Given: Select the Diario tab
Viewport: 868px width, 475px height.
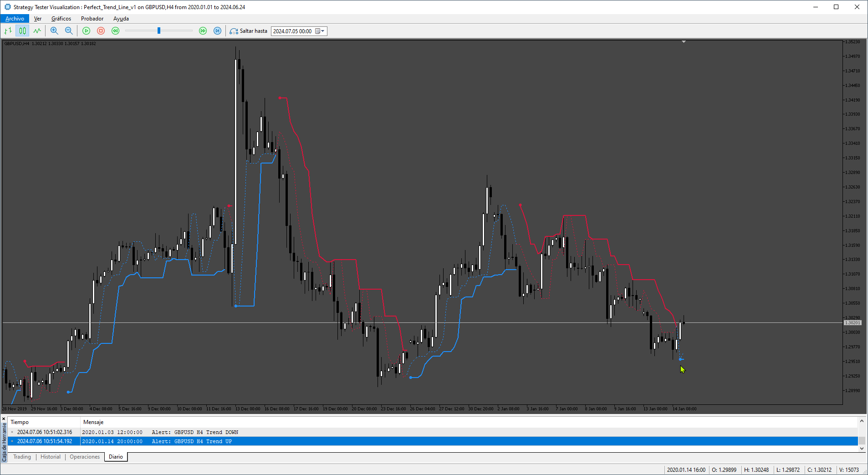Looking at the screenshot, I should [116, 457].
